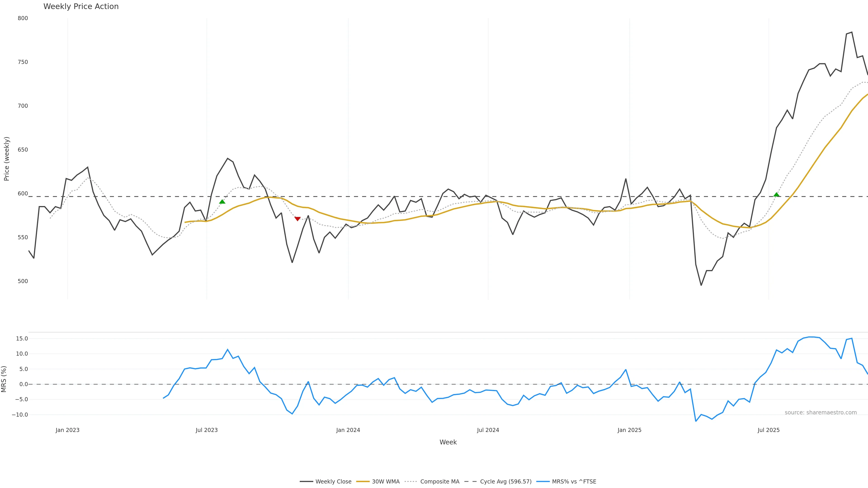Click the 800 price axis tick label
The height and width of the screenshot is (488, 868).
point(23,18)
